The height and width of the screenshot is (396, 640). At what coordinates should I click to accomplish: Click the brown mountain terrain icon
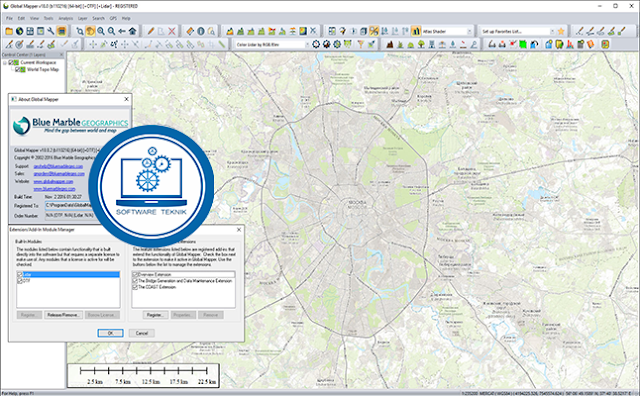click(390, 44)
